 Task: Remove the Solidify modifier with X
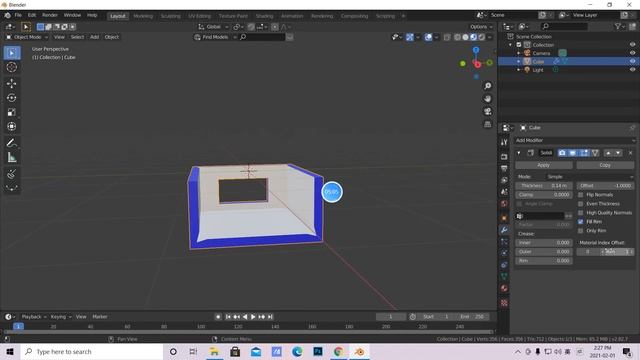click(x=630, y=153)
